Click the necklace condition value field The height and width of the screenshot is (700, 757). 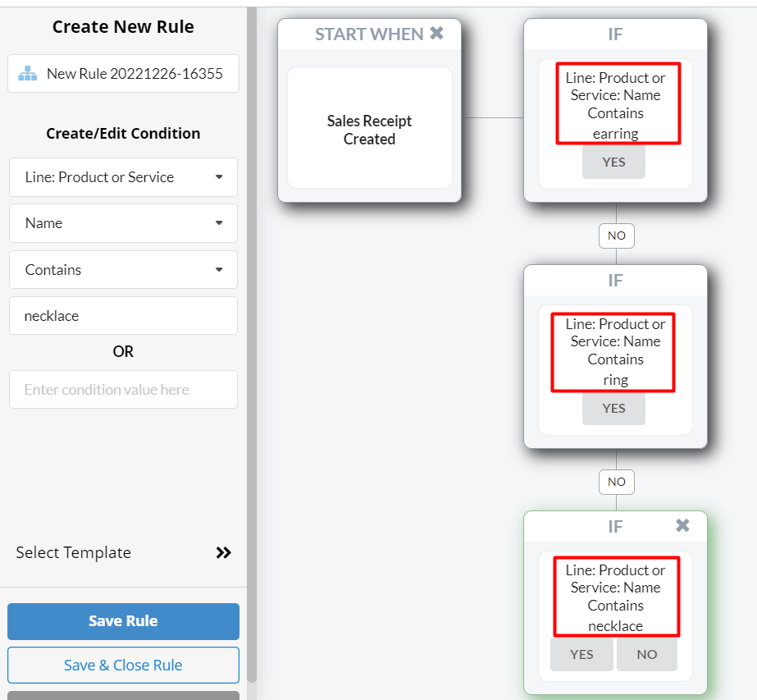[123, 315]
